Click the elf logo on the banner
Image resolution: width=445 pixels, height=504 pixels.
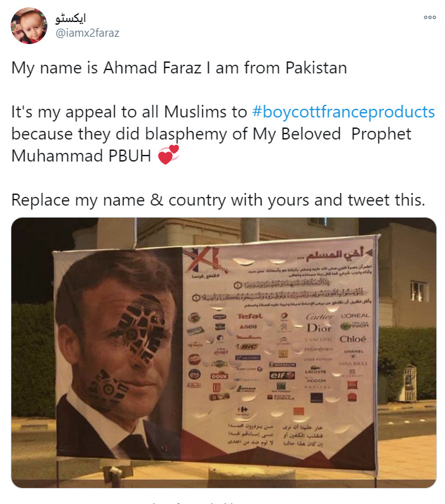point(282,375)
